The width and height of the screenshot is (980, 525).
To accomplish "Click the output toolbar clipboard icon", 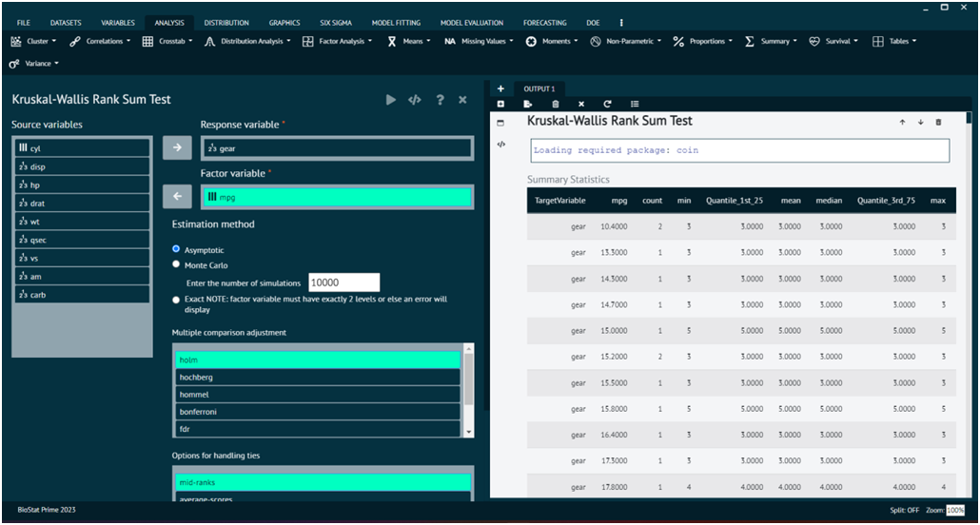I will coord(556,105).
